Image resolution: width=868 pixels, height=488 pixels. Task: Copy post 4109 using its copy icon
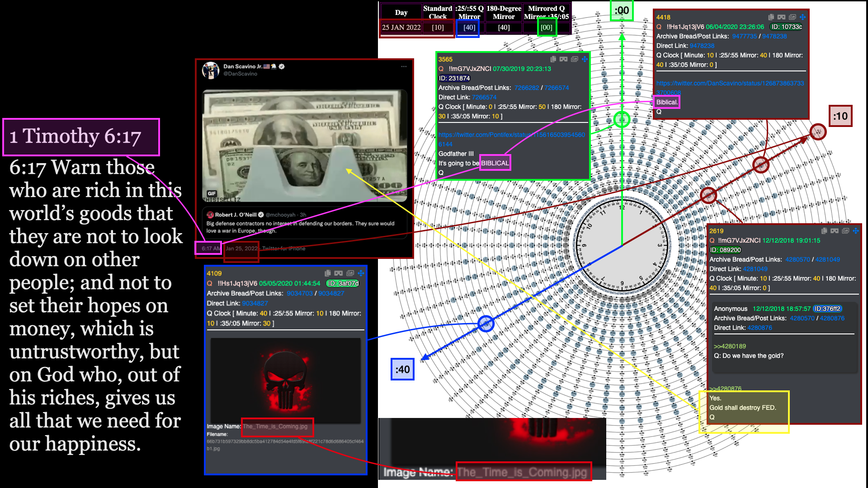[328, 273]
